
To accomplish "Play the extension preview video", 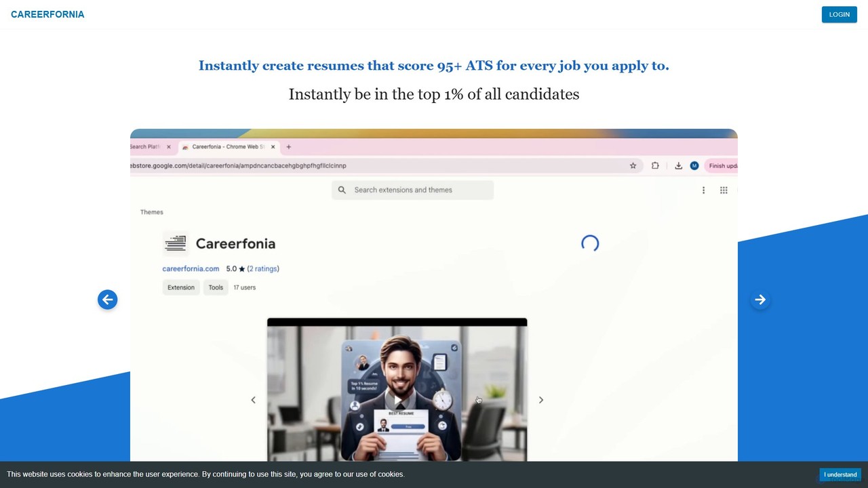I will click(x=397, y=399).
